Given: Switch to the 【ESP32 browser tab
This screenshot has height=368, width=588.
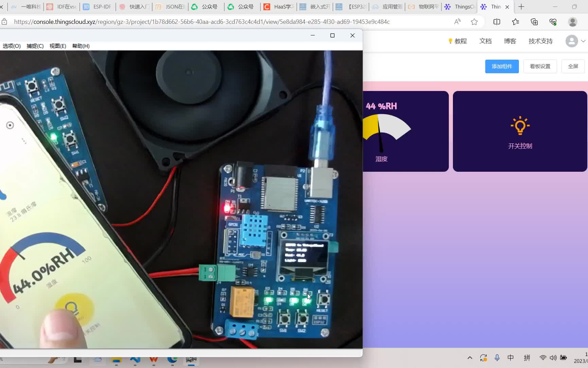Looking at the screenshot, I should [x=351, y=7].
